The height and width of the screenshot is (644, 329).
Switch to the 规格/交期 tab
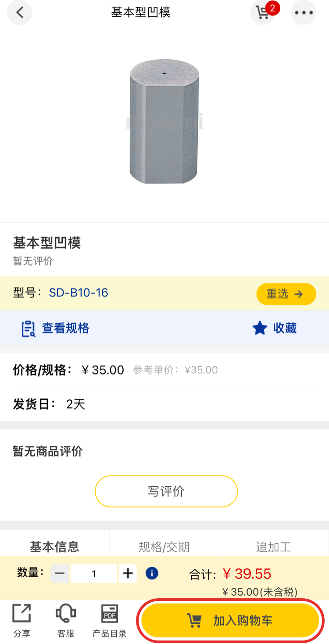click(164, 546)
